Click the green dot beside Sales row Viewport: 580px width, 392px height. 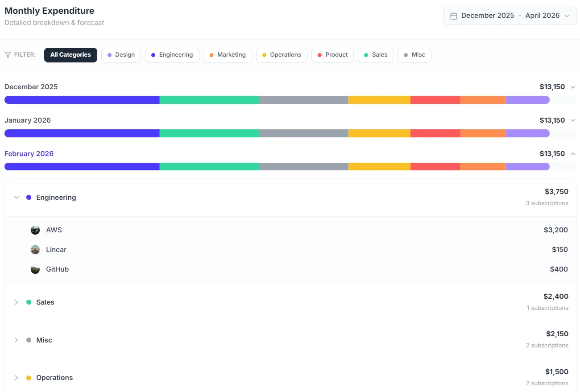click(29, 302)
